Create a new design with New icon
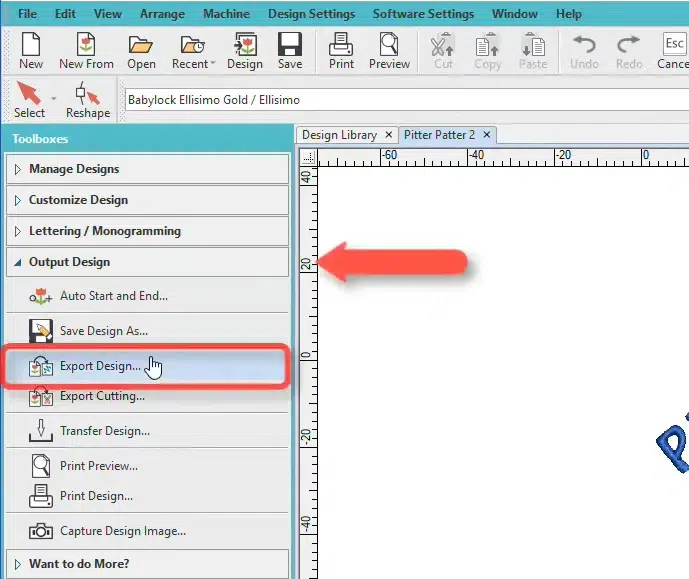The width and height of the screenshot is (689, 579). click(31, 51)
